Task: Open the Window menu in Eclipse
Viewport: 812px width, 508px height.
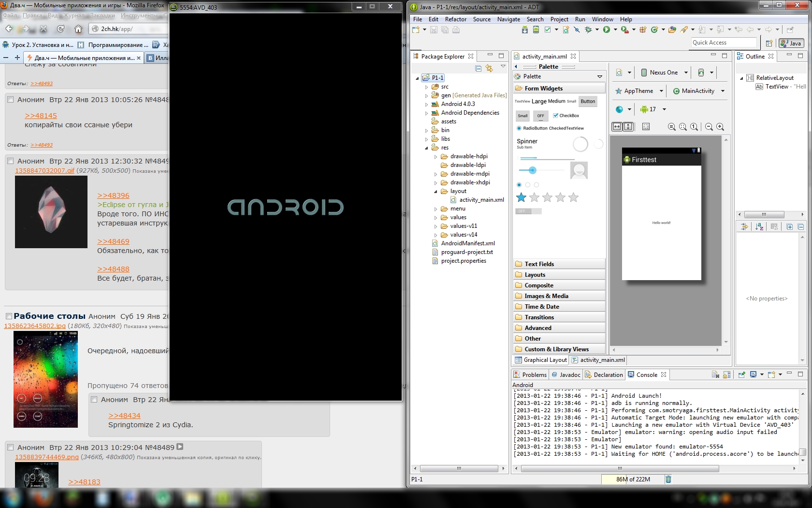Action: tap(603, 19)
